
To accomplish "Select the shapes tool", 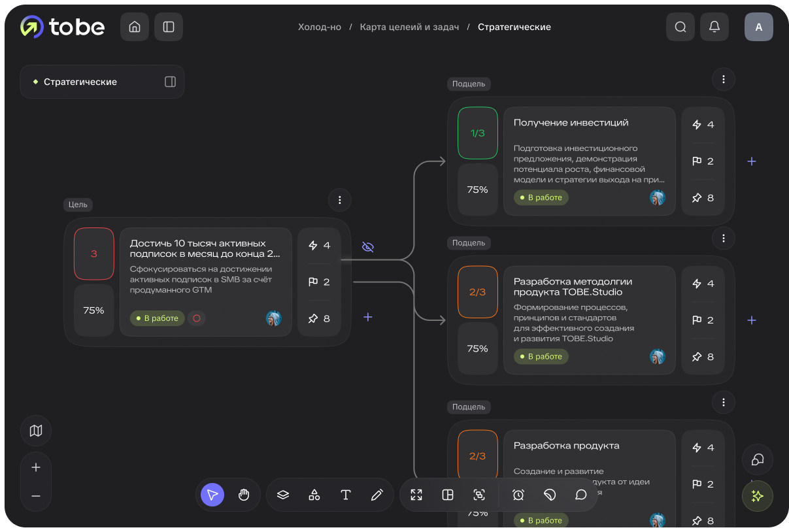I will click(x=314, y=495).
